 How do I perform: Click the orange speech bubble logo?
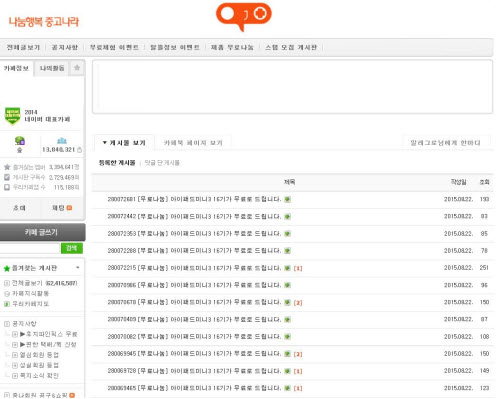[x=244, y=17]
